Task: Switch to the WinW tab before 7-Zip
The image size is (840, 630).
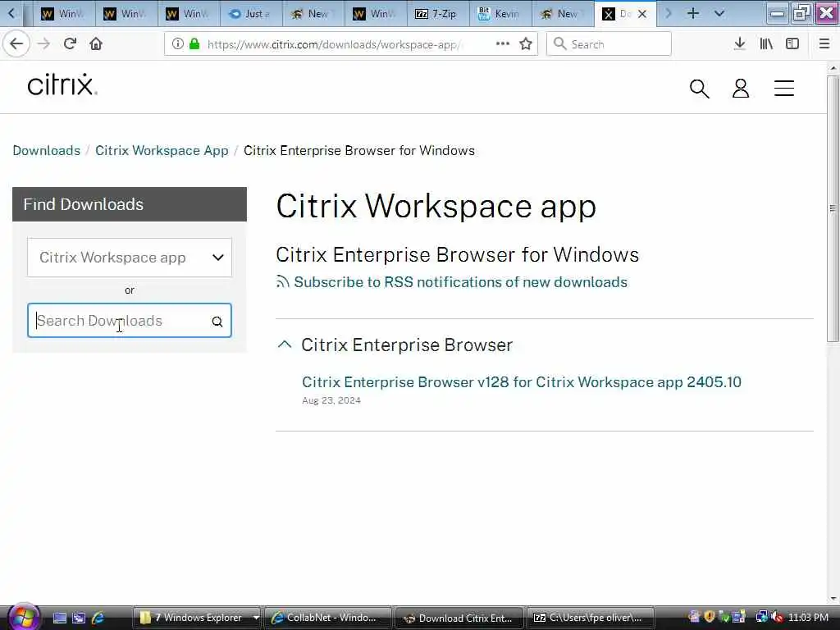Action: [x=376, y=14]
